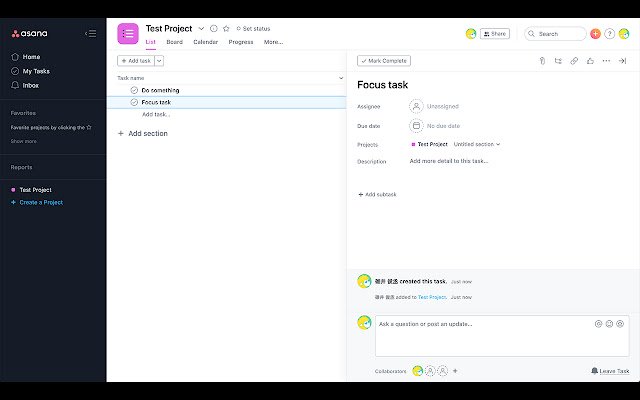Click the orange quick add plus button
This screenshot has width=640, height=400.
coord(595,34)
